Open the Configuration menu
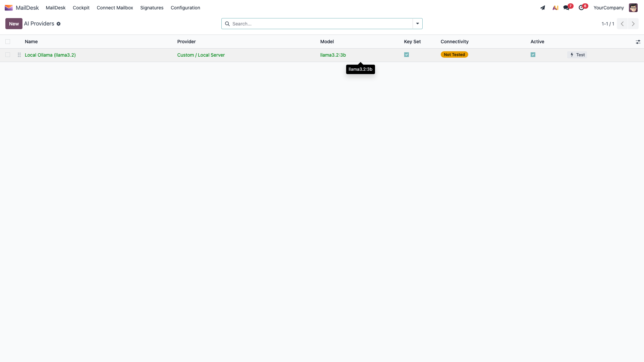This screenshot has height=362, width=644. point(185,8)
